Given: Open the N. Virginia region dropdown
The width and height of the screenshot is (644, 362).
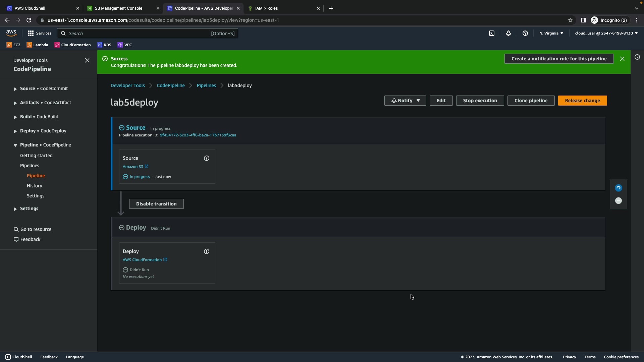Looking at the screenshot, I should click(551, 33).
